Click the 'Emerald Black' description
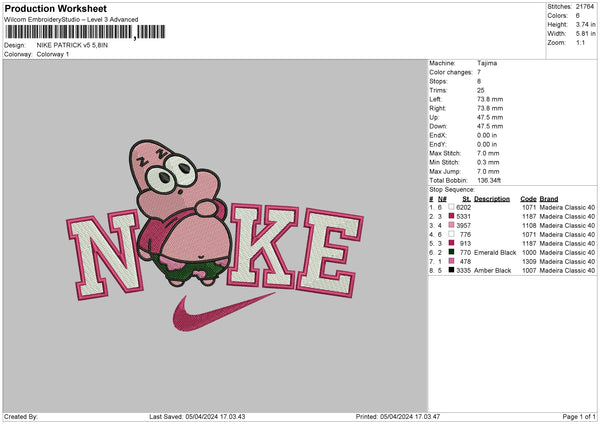 495,252
